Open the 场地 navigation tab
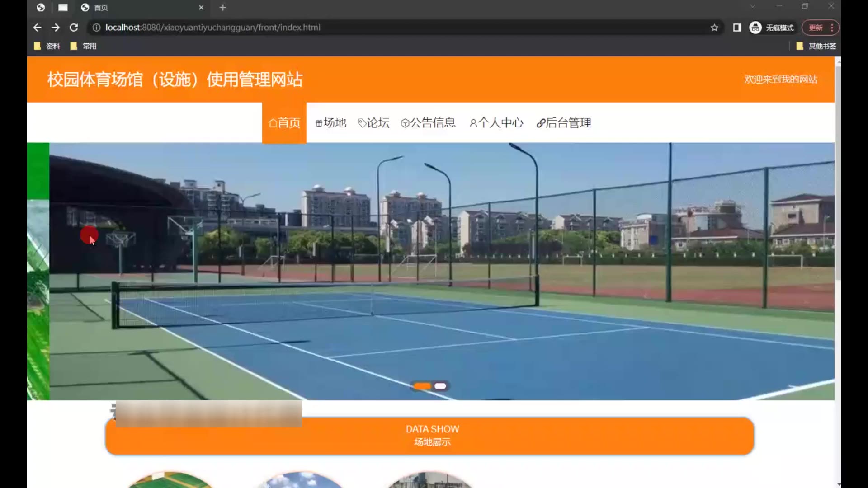The image size is (868, 488). coord(331,123)
